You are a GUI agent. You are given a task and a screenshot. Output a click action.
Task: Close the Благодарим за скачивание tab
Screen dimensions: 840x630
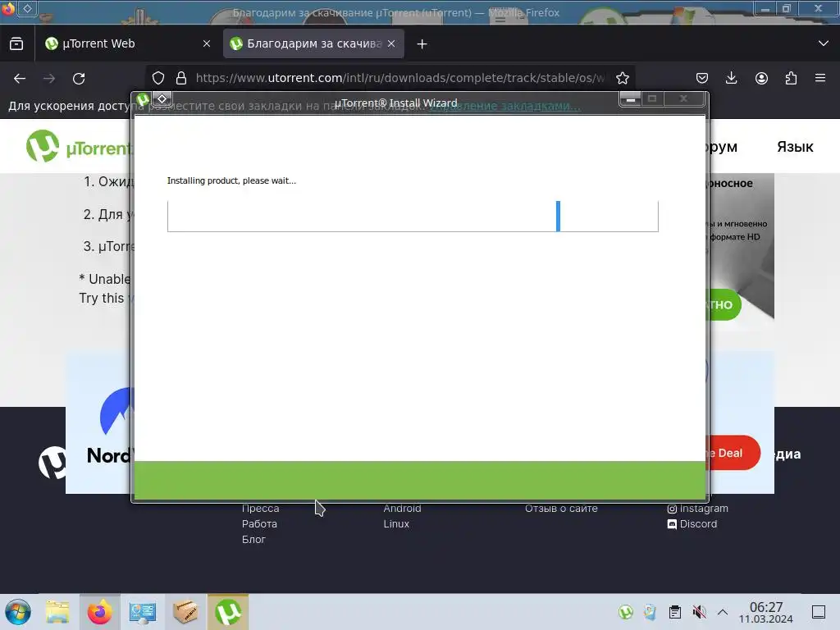391,44
